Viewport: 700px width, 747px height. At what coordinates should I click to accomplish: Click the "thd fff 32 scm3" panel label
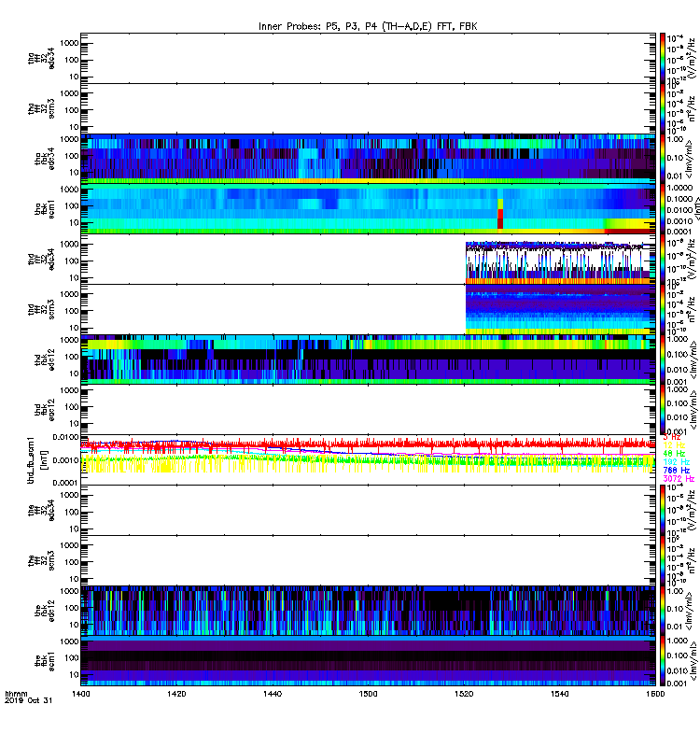(41, 309)
